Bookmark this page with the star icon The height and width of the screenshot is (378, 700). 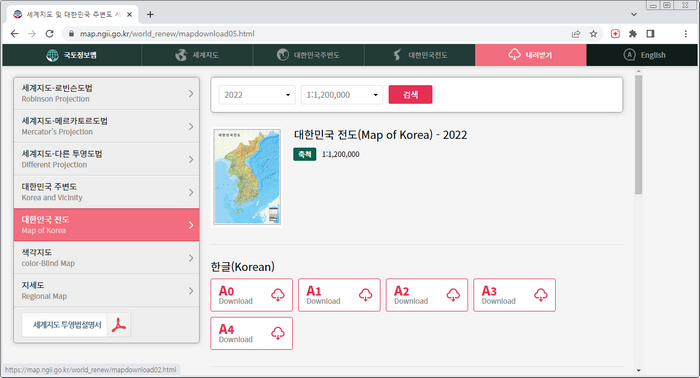click(x=593, y=34)
